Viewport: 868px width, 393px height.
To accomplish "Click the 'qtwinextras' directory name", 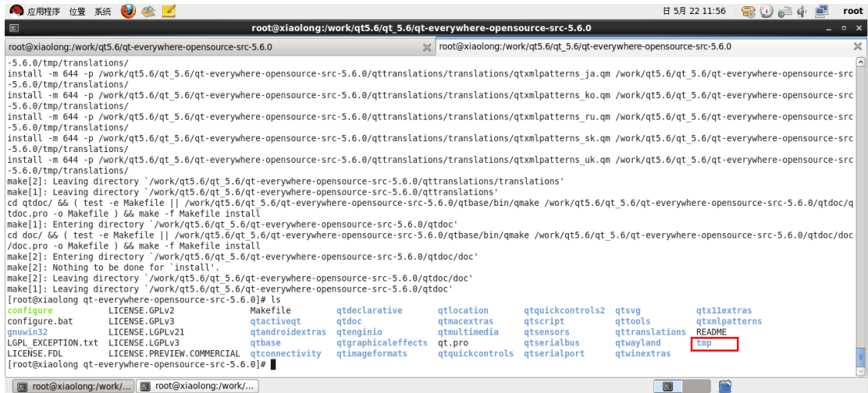I will click(642, 354).
